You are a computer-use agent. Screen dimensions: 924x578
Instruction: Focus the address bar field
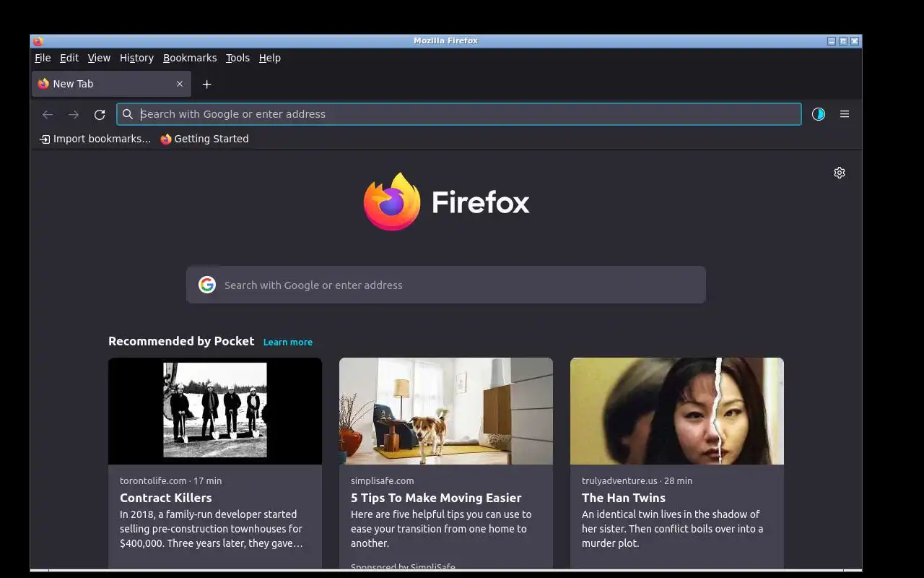pos(459,114)
